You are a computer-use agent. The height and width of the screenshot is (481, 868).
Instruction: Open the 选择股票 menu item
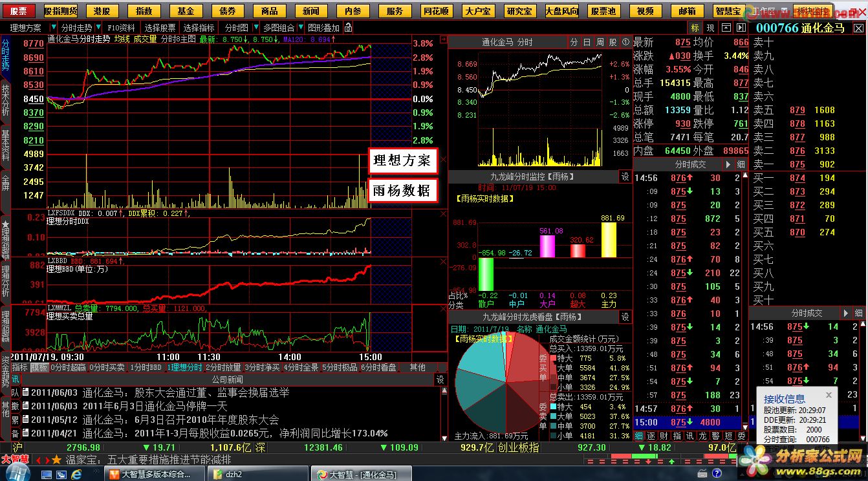click(160, 28)
